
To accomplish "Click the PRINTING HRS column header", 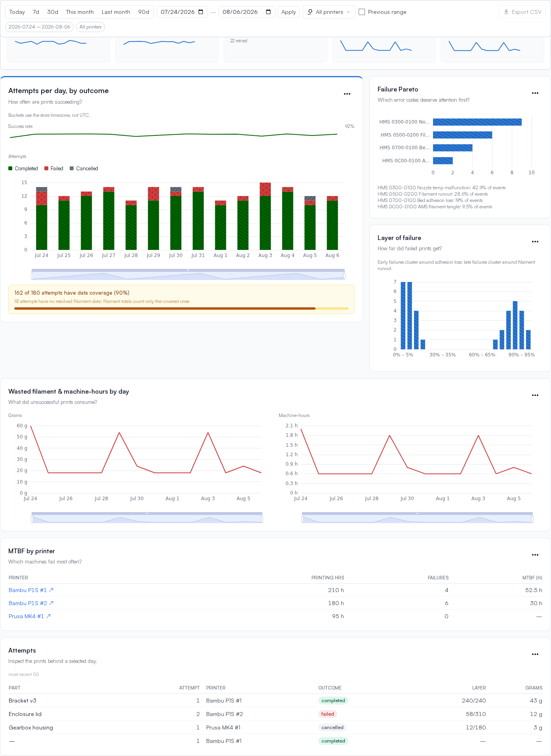I will (328, 578).
